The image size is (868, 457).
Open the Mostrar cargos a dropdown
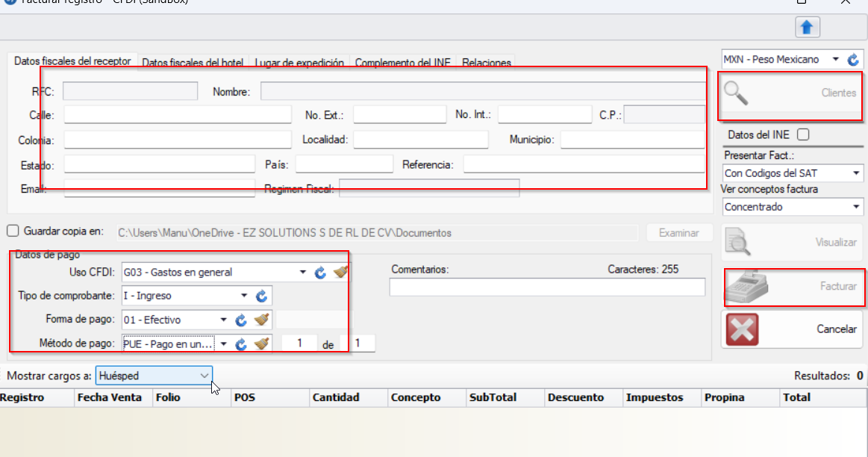tap(154, 376)
